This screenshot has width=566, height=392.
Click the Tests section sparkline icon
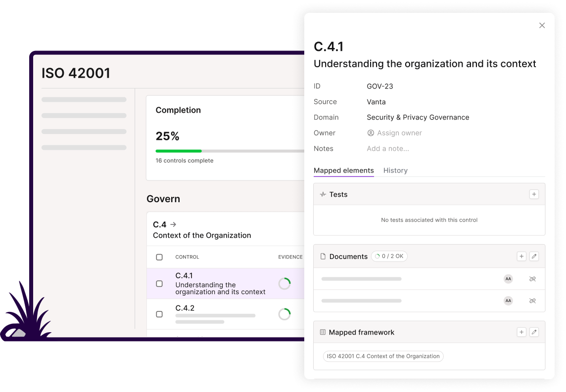322,194
